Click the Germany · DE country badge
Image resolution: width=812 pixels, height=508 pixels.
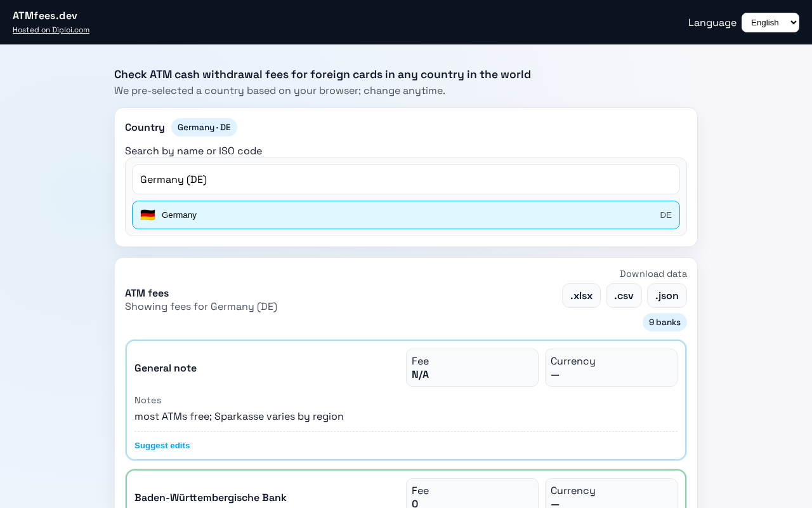[x=204, y=128]
